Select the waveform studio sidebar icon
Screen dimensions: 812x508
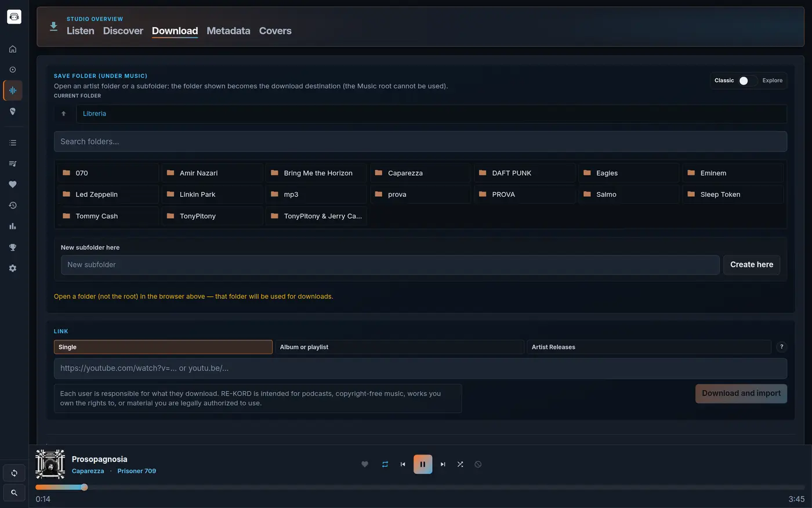[13, 91]
